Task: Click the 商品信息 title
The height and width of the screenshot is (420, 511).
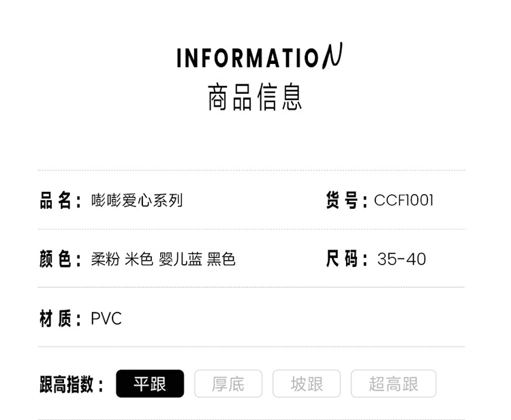Action: pyautogui.click(x=255, y=97)
